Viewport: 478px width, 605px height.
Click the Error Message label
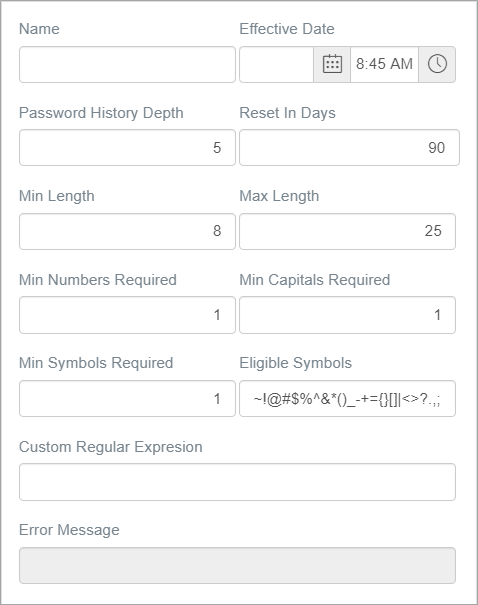(69, 530)
